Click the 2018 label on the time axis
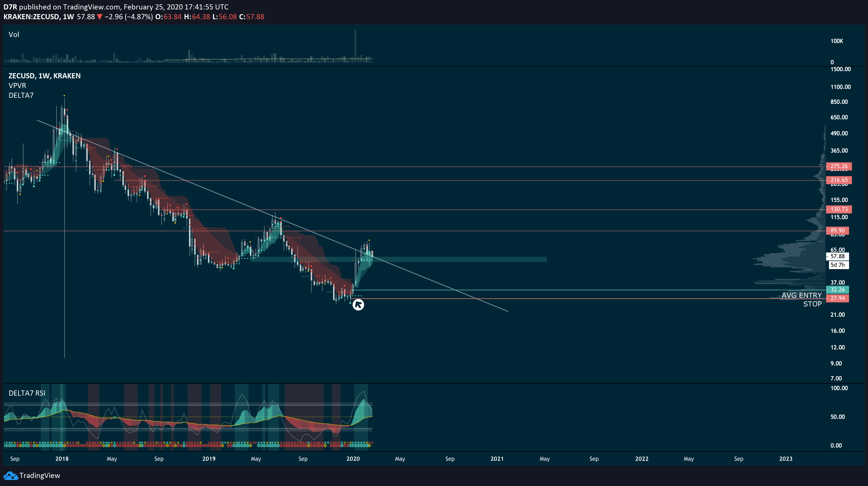The image size is (868, 486). click(x=62, y=459)
